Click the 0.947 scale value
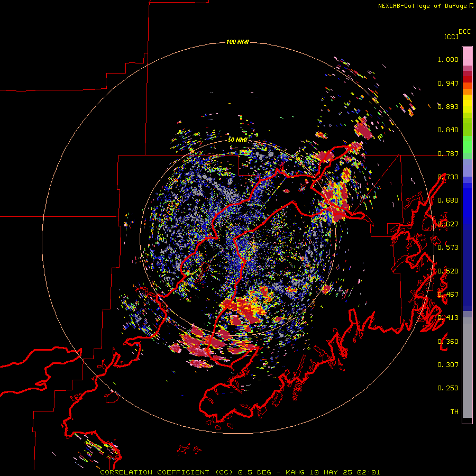 pyautogui.click(x=448, y=83)
